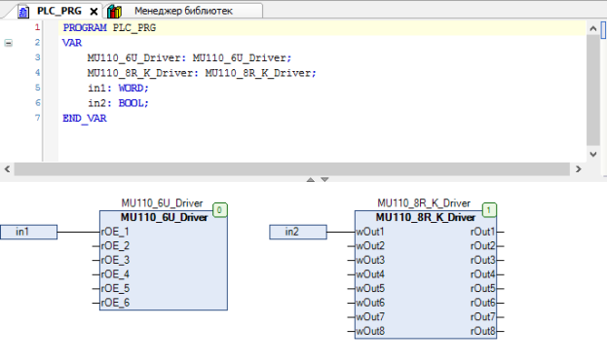Click the declaration editor scroll down arrow
The width and height of the screenshot is (607, 364).
click(x=592, y=154)
